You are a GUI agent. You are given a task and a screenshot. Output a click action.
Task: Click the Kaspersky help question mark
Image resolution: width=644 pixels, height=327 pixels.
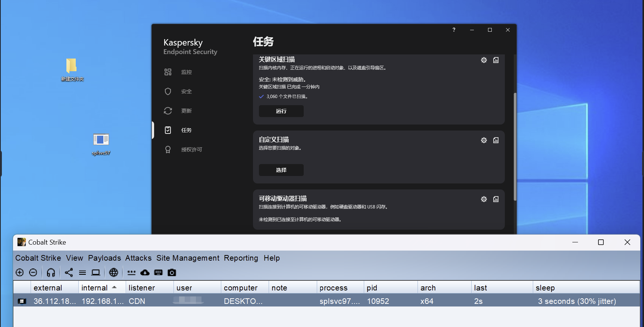coord(454,30)
